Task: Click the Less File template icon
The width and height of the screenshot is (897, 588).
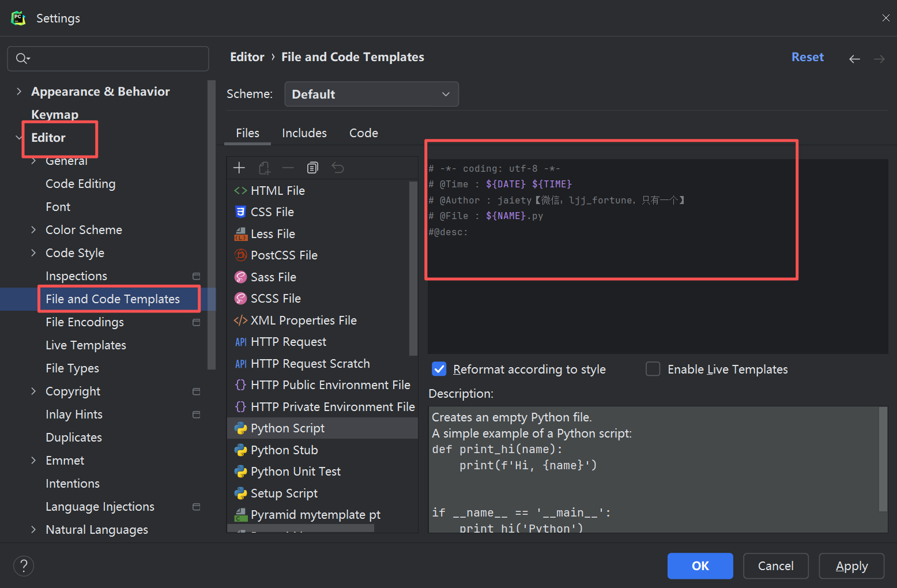Action: (240, 234)
